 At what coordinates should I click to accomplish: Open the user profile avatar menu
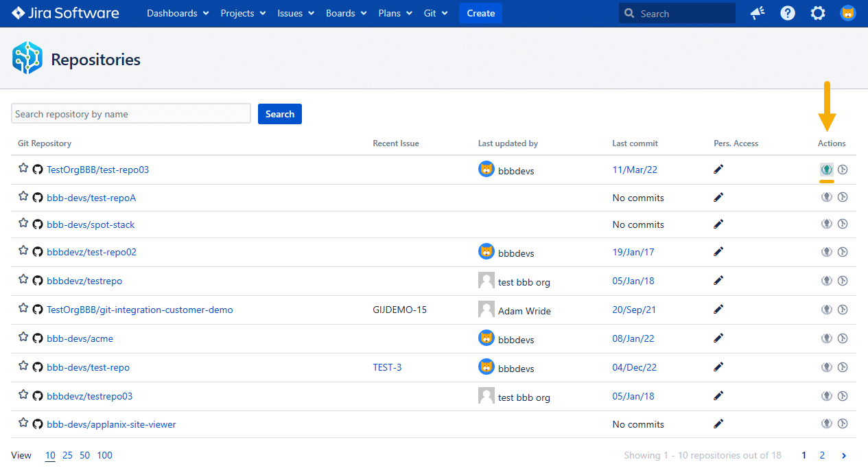(x=848, y=13)
